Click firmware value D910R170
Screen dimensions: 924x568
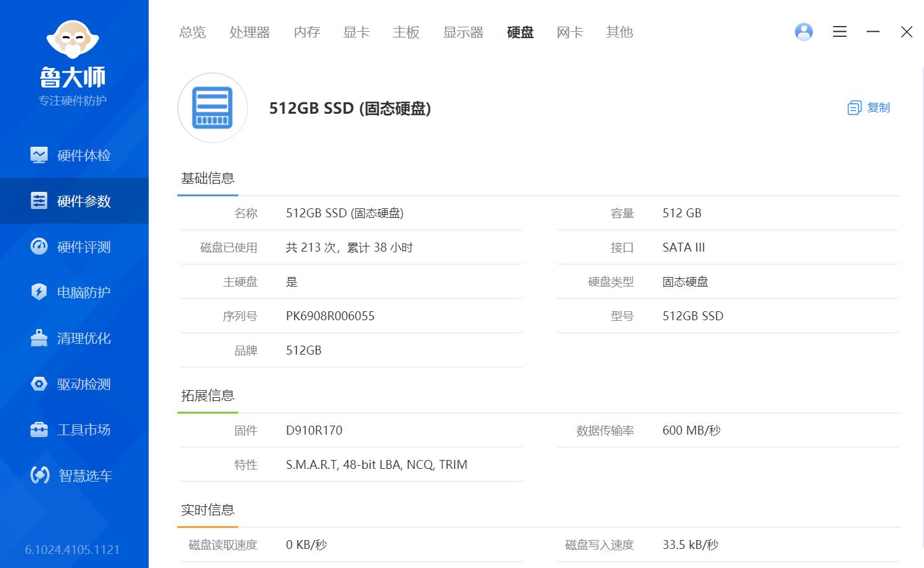[x=314, y=430]
